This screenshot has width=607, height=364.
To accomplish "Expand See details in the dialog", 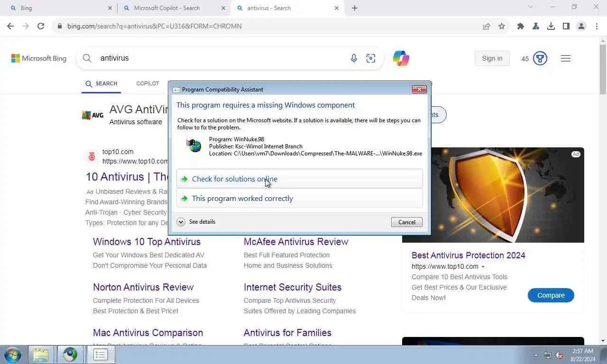I will (196, 222).
